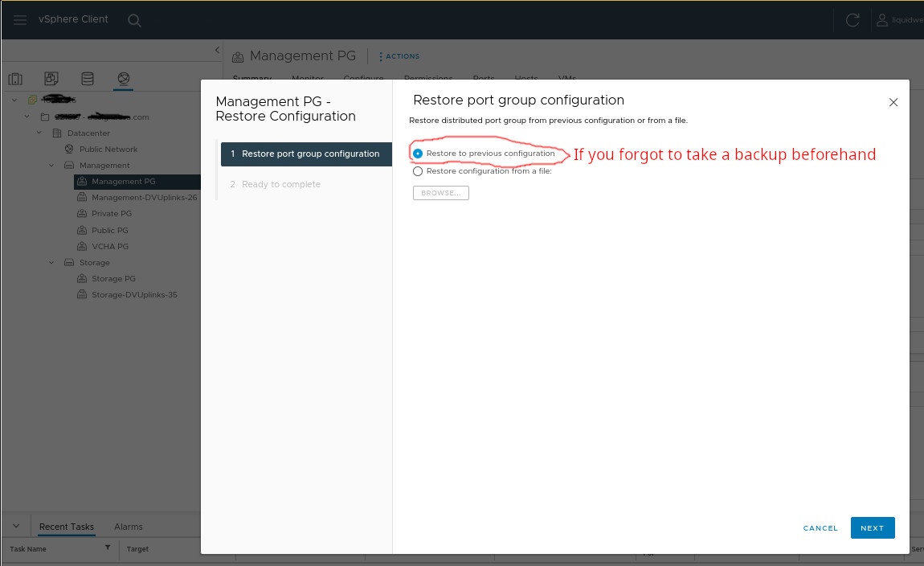Image resolution: width=924 pixels, height=566 pixels.
Task: Open VMs and Templates inventory view
Action: point(51,79)
